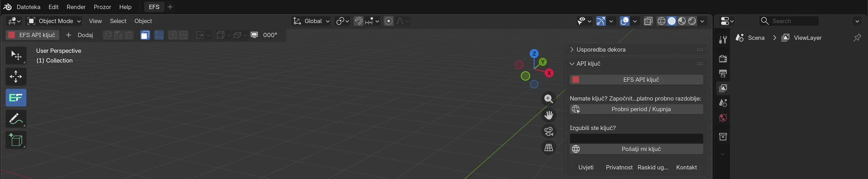Click the green Y axis on navigation gizmo
Screen dimensions: 868x179
(542, 62)
